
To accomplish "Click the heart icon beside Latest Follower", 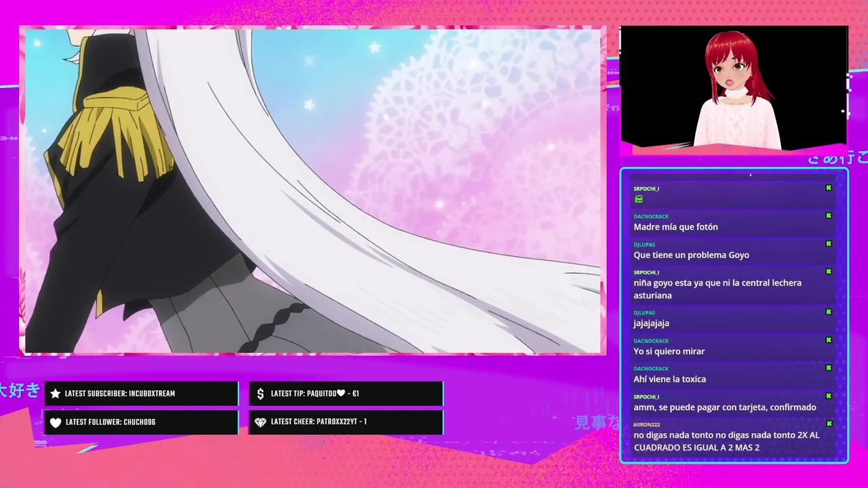I will click(56, 422).
